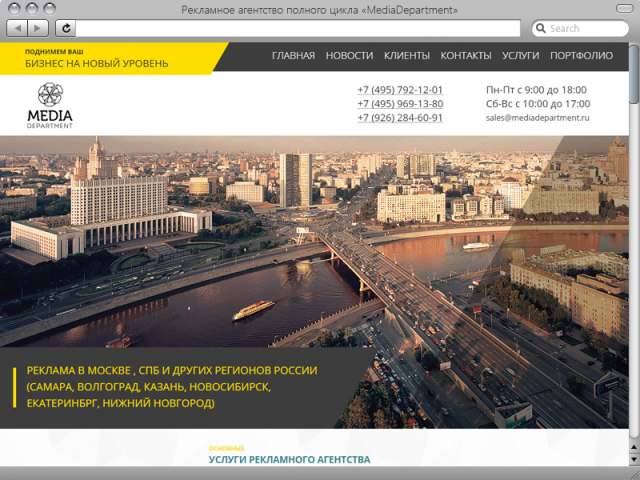Screen dimensions: 640x480
Task: Open the КОНТАКТЫ menu item
Action: (466, 56)
